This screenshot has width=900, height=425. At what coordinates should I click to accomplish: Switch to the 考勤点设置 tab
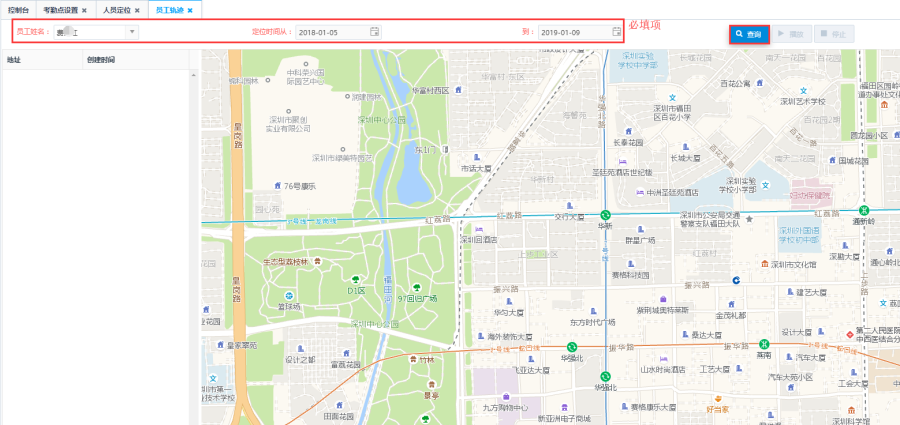pos(61,9)
